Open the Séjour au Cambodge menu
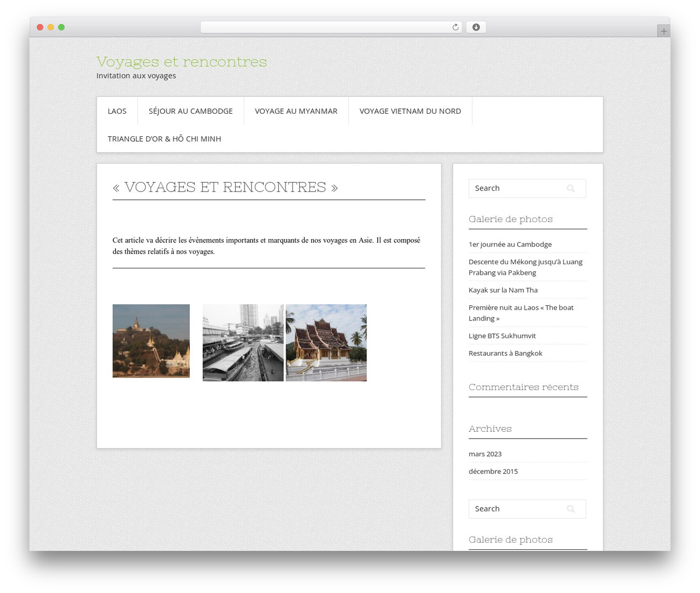 coord(191,111)
